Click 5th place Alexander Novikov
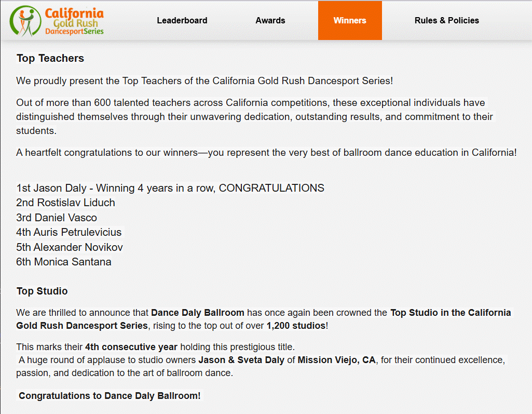 [70, 247]
